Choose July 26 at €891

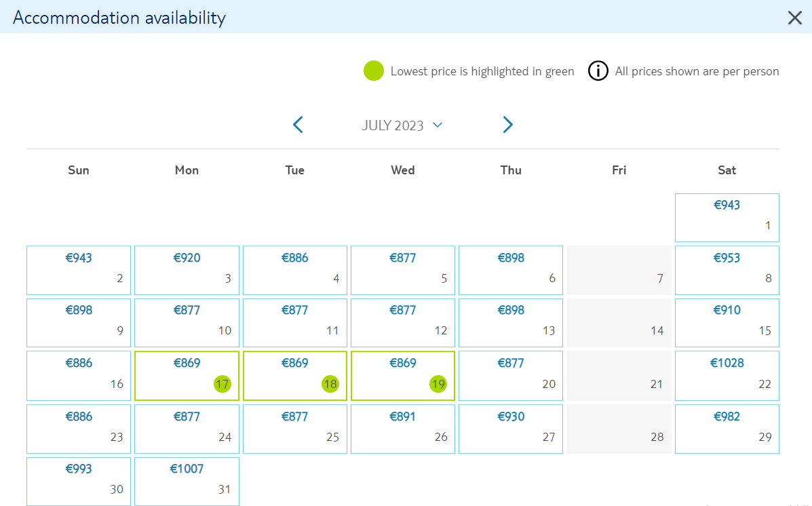(403, 429)
